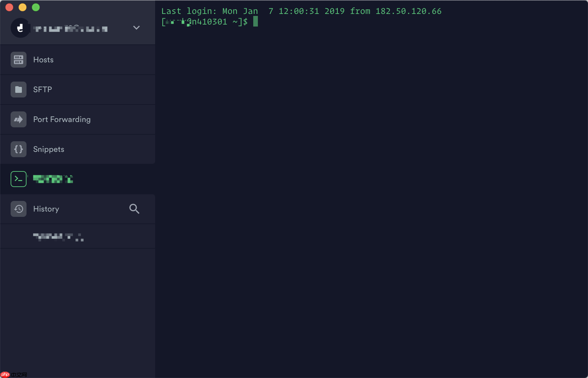This screenshot has height=378, width=588.
Task: Search history with the magnifier icon
Action: pyautogui.click(x=134, y=209)
